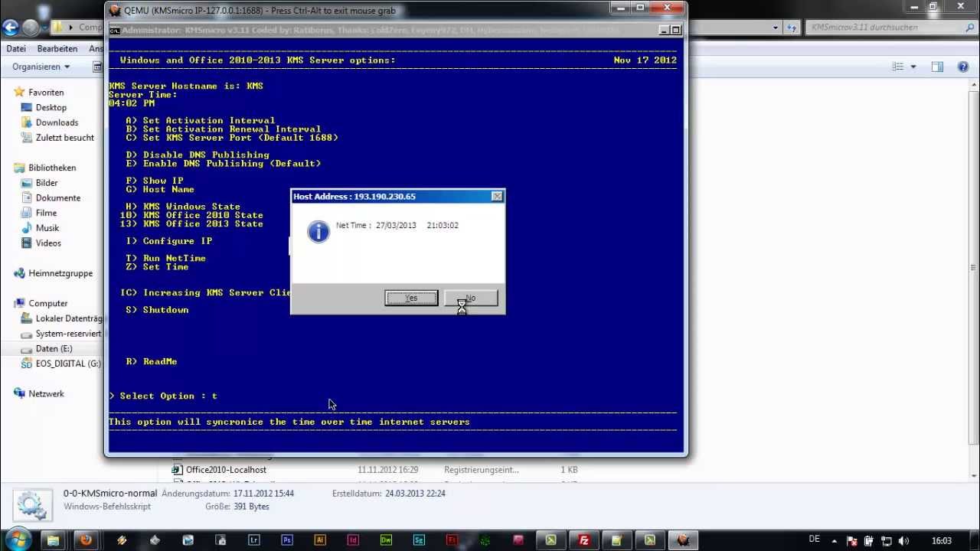Open Adobe Dreamweaver taskbar icon
Screen dimensions: 980x551
pos(386,540)
